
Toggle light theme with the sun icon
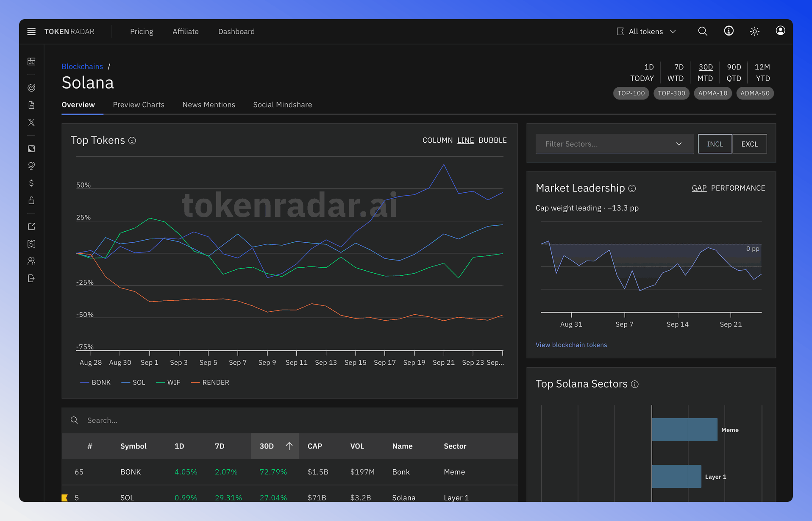pyautogui.click(x=754, y=31)
